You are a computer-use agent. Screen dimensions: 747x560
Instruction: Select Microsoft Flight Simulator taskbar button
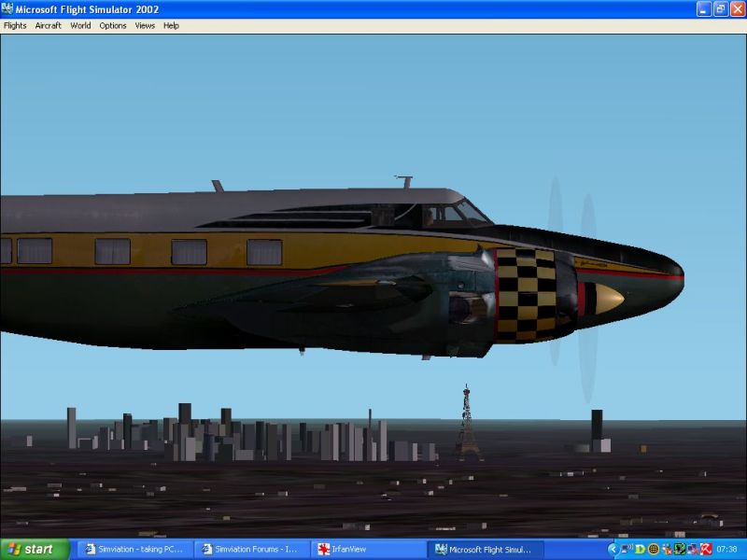click(485, 550)
